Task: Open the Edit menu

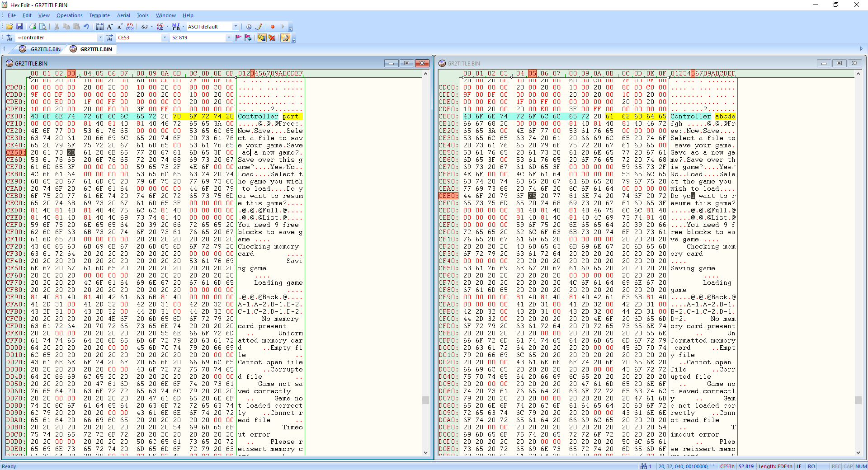Action: (x=27, y=15)
